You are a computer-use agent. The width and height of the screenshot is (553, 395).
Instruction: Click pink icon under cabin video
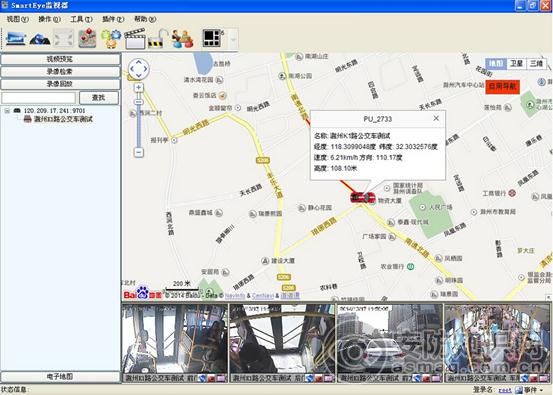point(544,378)
